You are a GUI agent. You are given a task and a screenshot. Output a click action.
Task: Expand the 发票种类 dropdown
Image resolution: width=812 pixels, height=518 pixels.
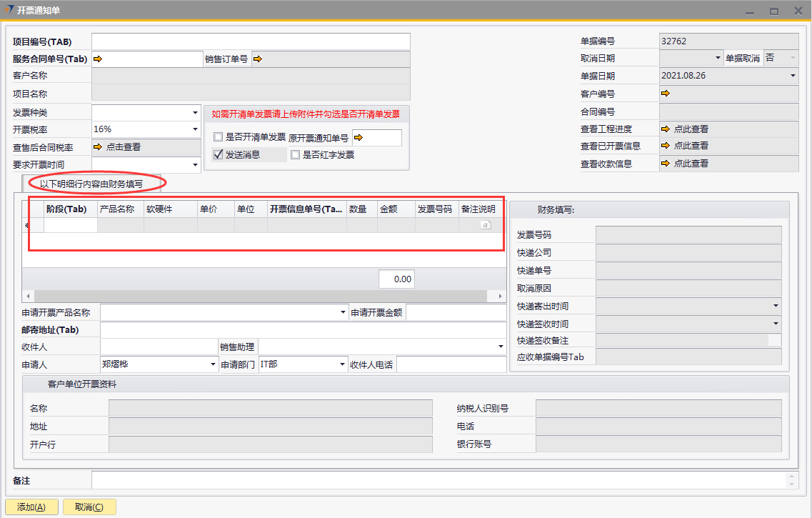click(x=195, y=113)
